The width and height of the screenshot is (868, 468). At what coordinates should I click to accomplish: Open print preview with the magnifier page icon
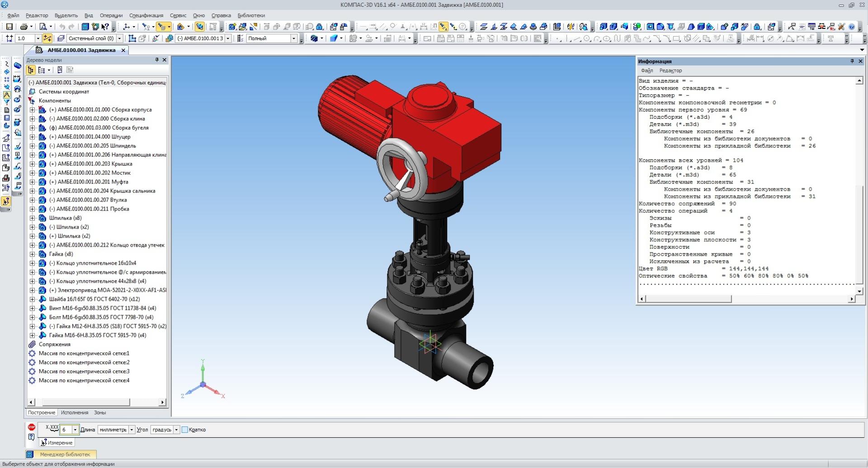coord(43,27)
